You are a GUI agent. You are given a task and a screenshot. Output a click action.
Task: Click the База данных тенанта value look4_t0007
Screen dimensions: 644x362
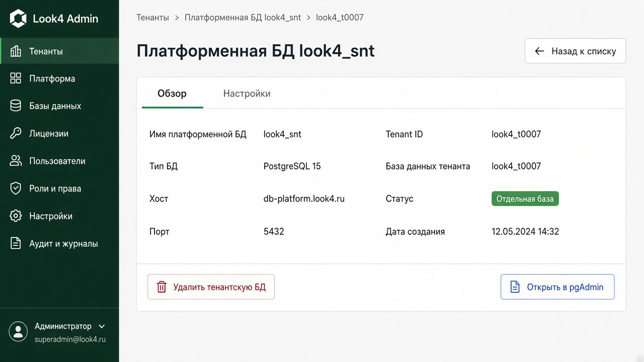coord(516,166)
